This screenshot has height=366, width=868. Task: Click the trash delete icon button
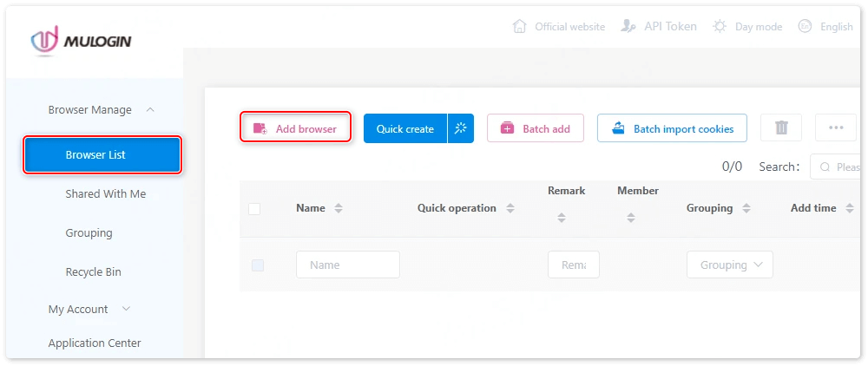click(781, 127)
